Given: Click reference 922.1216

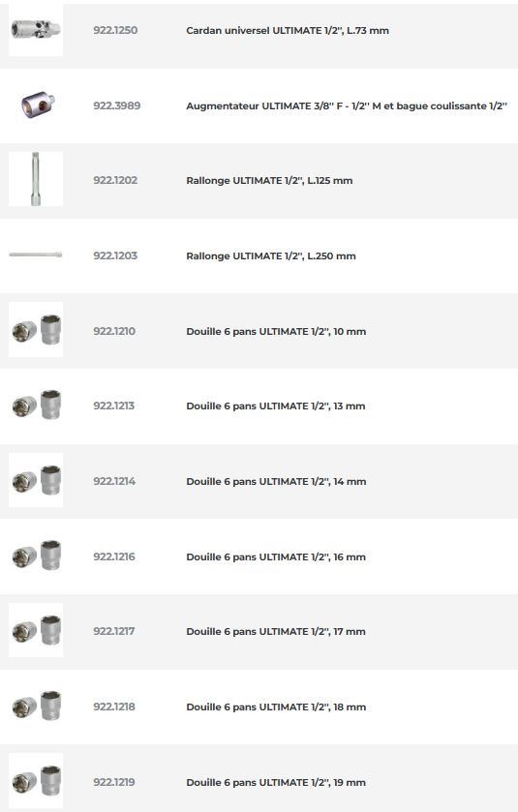Looking at the screenshot, I should pos(114,556).
